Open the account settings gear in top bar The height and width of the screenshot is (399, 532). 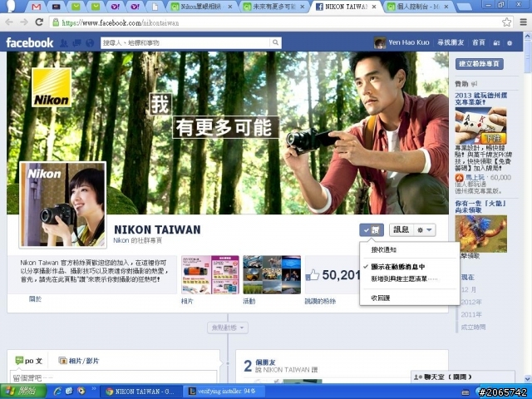(510, 43)
